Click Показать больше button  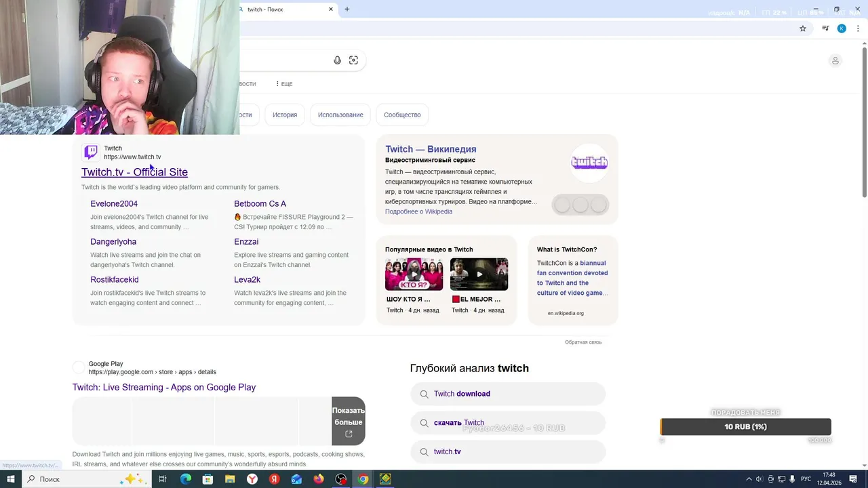349,421
